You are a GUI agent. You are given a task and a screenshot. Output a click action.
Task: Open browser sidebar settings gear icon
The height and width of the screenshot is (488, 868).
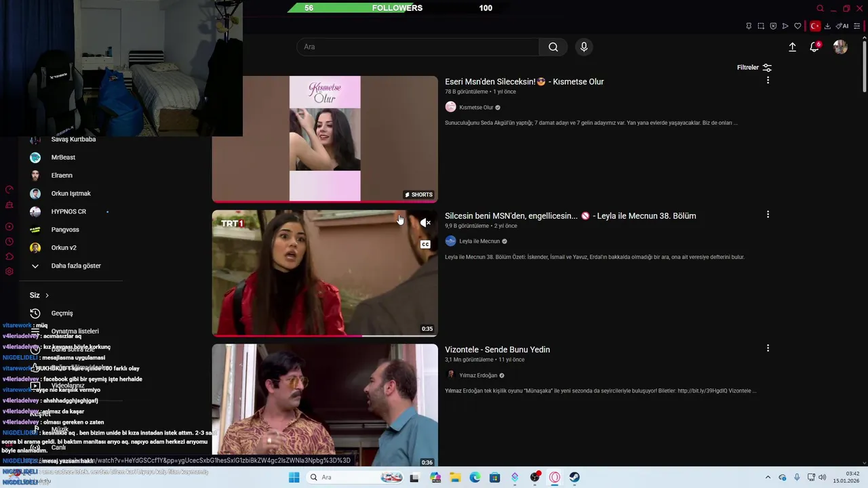9,272
